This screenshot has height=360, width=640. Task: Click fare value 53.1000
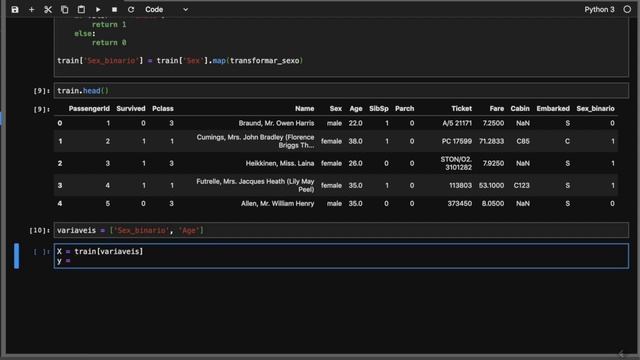point(491,185)
